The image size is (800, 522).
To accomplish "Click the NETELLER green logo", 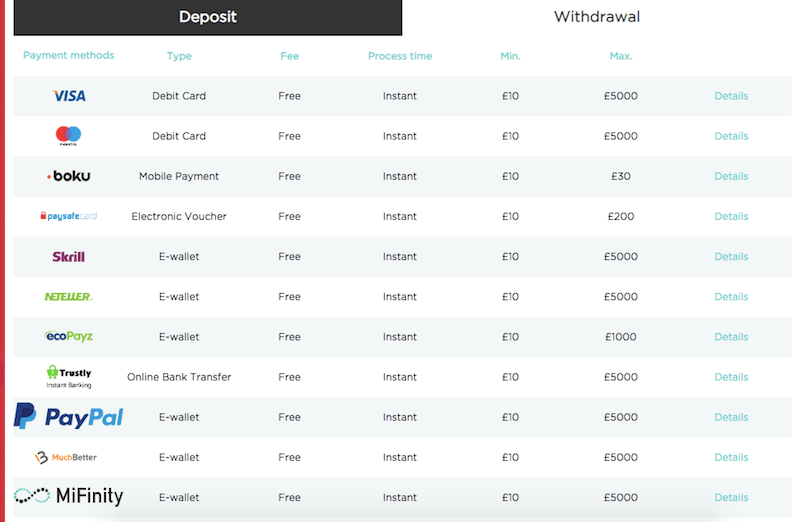I will 68,296.
